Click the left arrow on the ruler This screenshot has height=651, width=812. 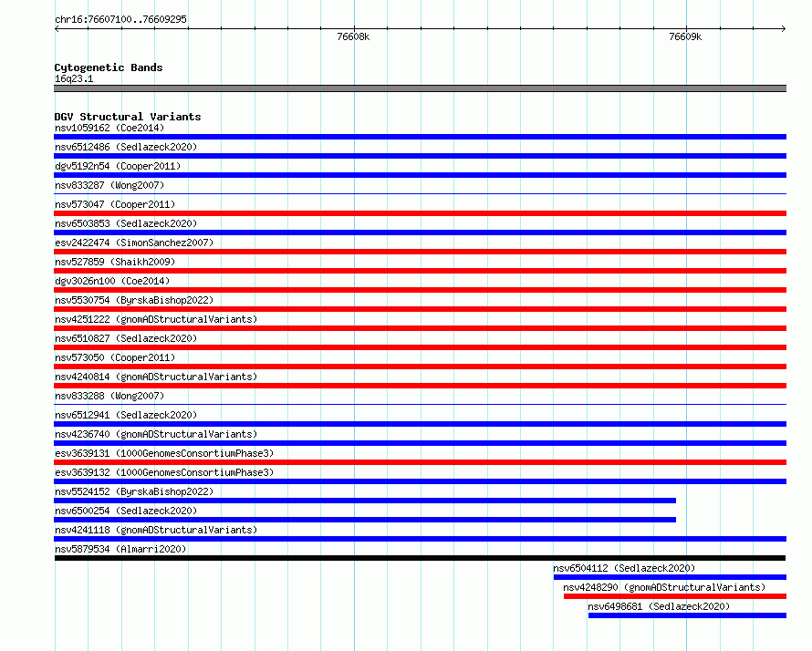click(x=57, y=28)
